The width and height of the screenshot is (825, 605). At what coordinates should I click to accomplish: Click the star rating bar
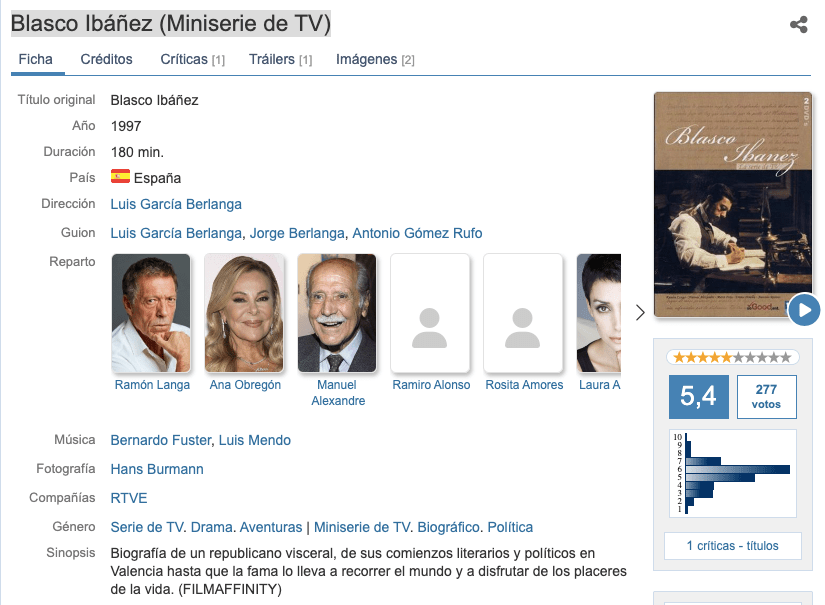coord(733,357)
